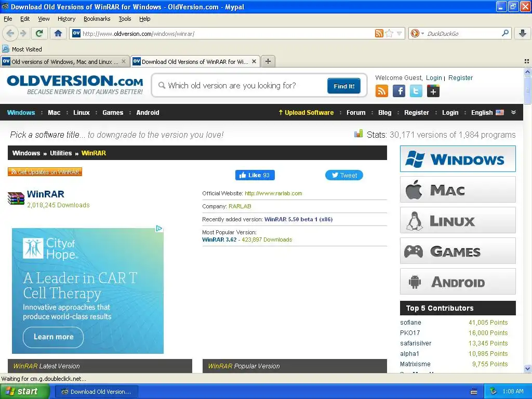Click contributor sofiane in Top 5 list
This screenshot has width=532, height=399.
coord(410,323)
